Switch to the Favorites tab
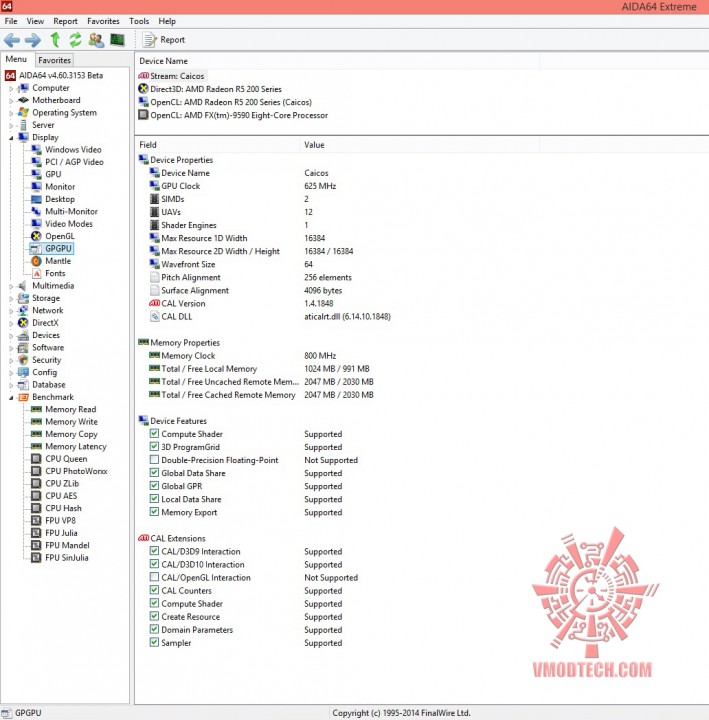This screenshot has width=709, height=720. pyautogui.click(x=54, y=60)
